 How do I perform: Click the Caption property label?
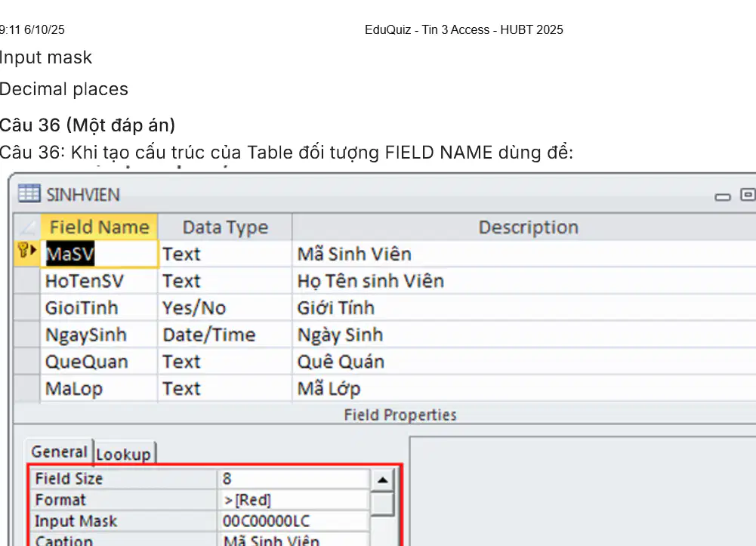pos(63,540)
